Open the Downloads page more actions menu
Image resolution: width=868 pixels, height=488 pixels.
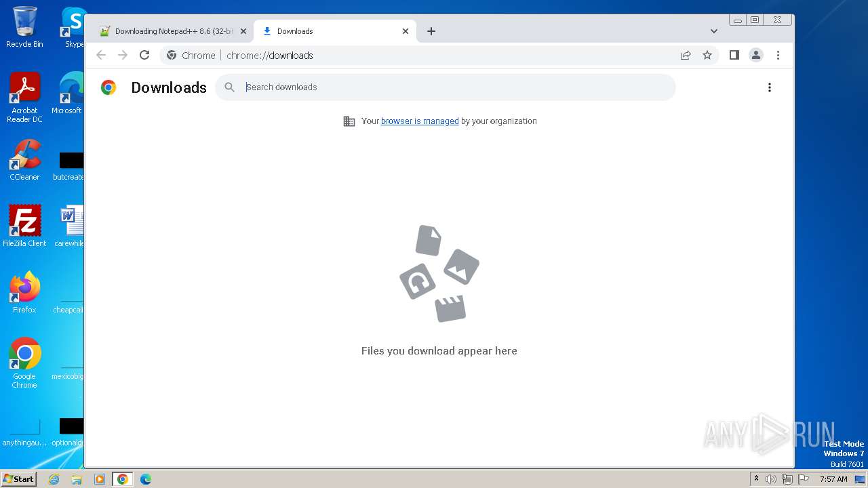pyautogui.click(x=769, y=87)
